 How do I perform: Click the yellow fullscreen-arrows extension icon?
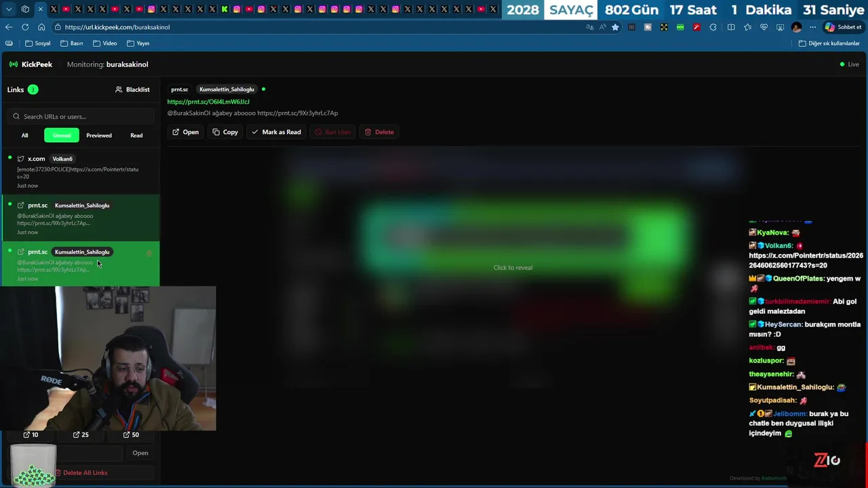(664, 27)
